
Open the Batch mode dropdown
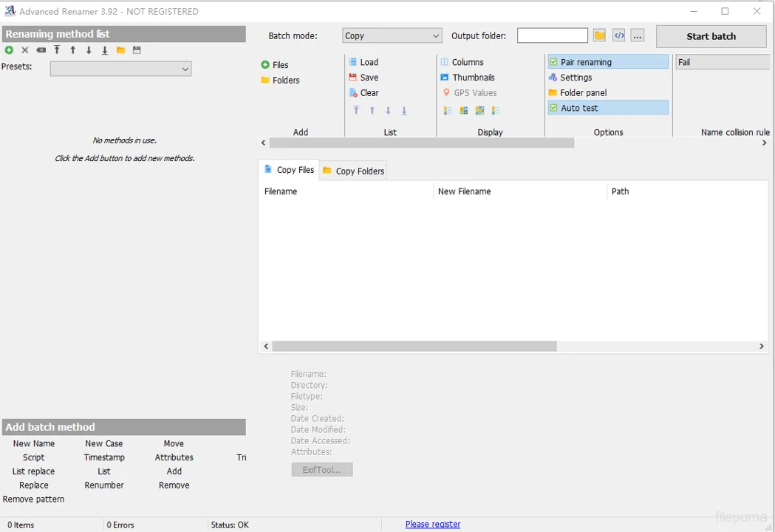coord(392,35)
